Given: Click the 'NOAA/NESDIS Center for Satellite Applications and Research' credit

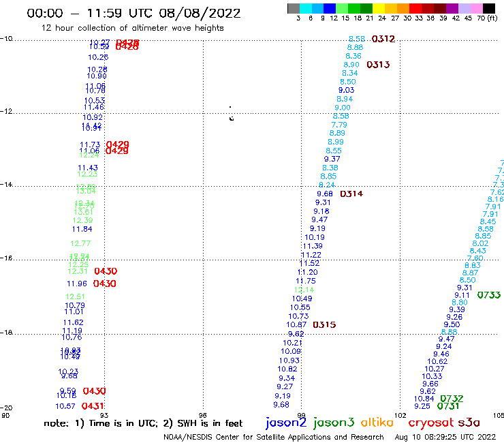Looking at the screenshot, I should [274, 437].
